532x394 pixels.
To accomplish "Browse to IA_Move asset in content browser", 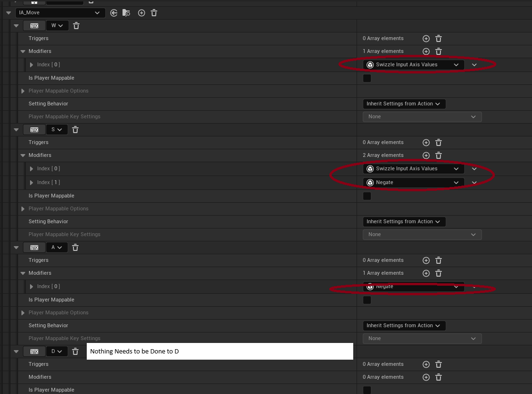I will coord(126,13).
